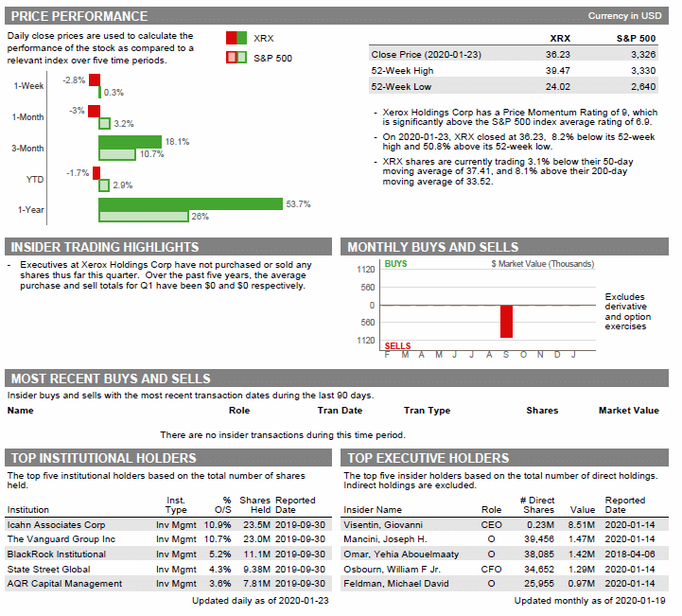Image resolution: width=682 pixels, height=616 pixels.
Task: Click the S&P 500 52-week low 2,640
Action: tap(643, 86)
